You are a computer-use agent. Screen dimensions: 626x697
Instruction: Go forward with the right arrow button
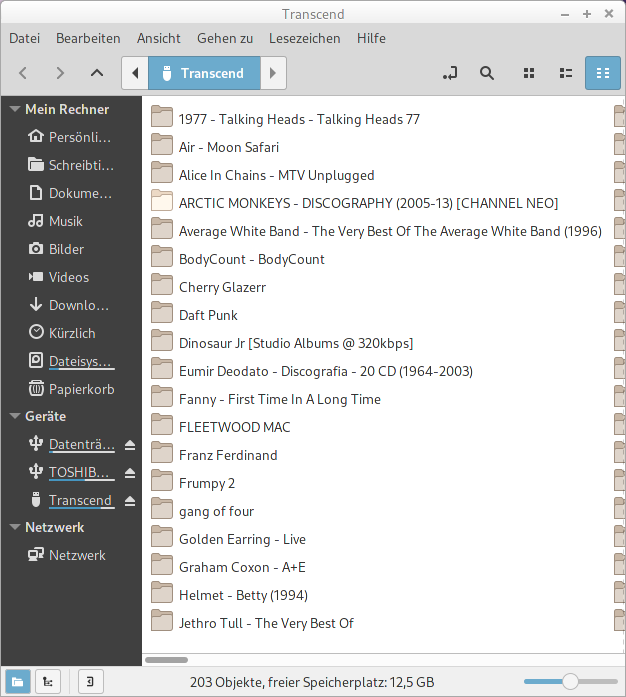click(60, 73)
